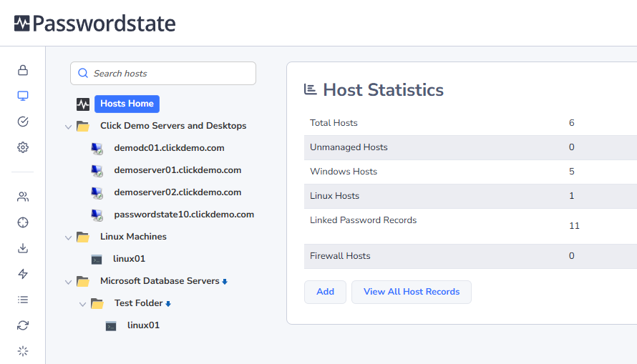Open the Passwords padlock sidebar icon
The width and height of the screenshot is (637, 364).
pyautogui.click(x=23, y=70)
